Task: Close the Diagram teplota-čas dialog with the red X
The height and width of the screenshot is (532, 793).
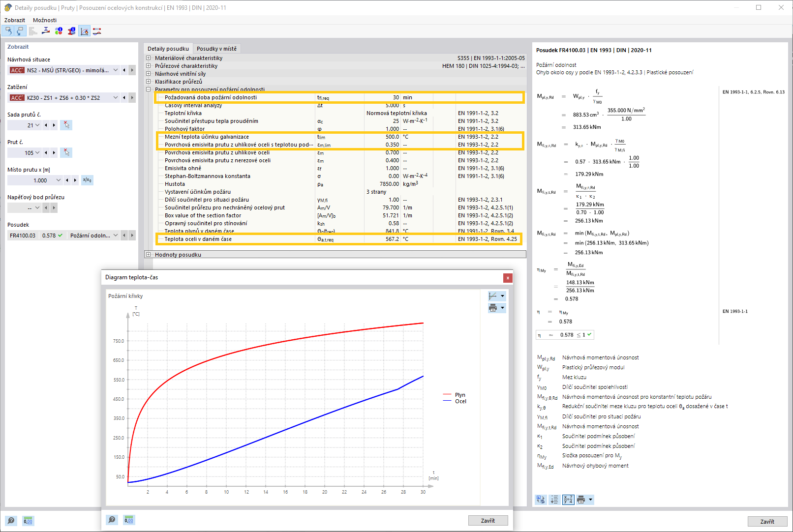Action: (x=508, y=278)
